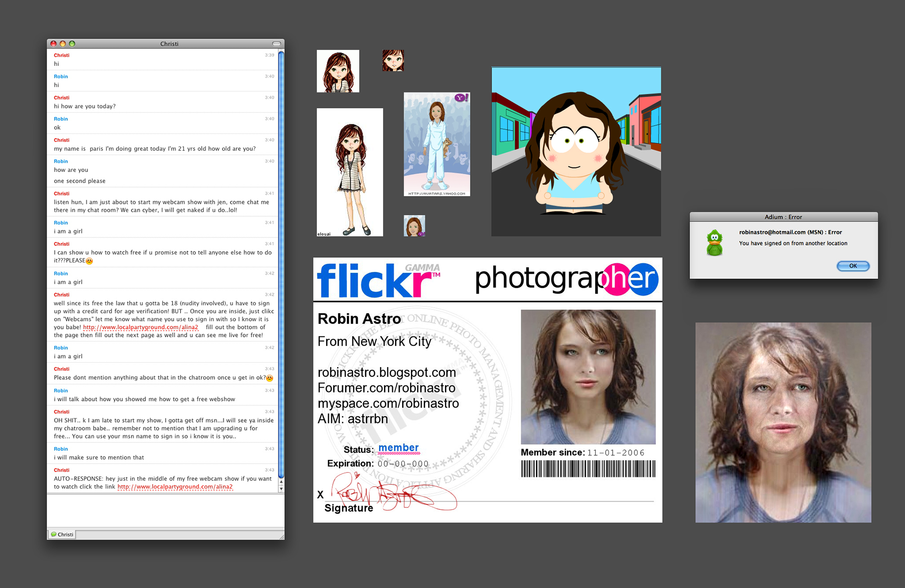The height and width of the screenshot is (588, 905).
Task: Click message starting 'OH SHIT.. k I am late'
Action: [164, 428]
